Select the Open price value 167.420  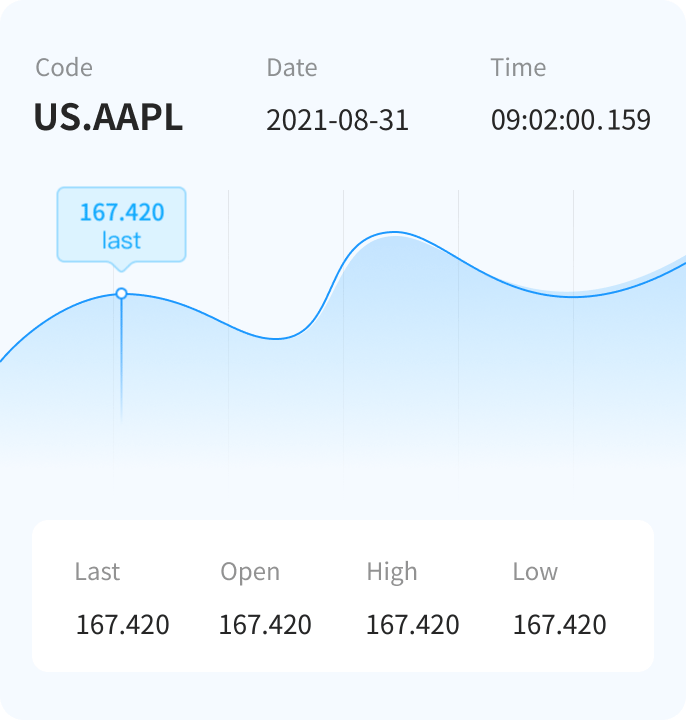[265, 626]
